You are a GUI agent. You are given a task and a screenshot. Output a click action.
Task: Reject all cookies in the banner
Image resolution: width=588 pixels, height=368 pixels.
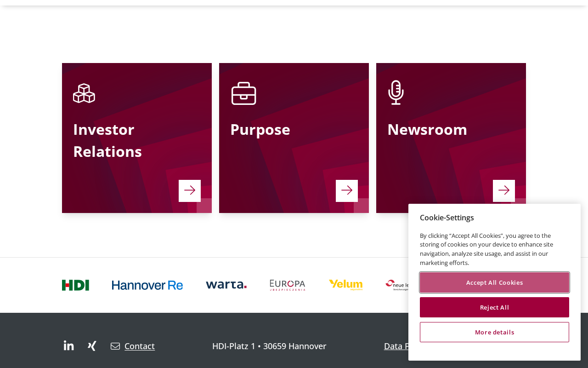click(494, 307)
